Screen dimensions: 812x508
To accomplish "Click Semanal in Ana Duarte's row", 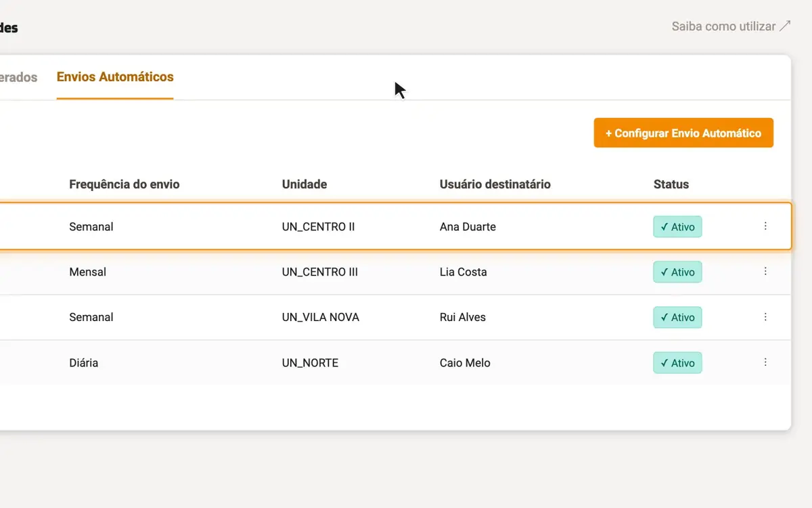I will 91,227.
